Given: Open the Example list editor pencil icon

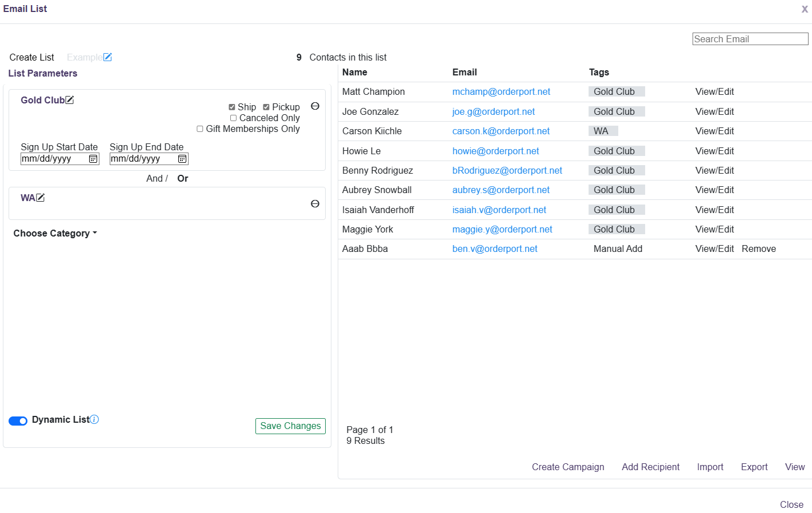Looking at the screenshot, I should [108, 57].
